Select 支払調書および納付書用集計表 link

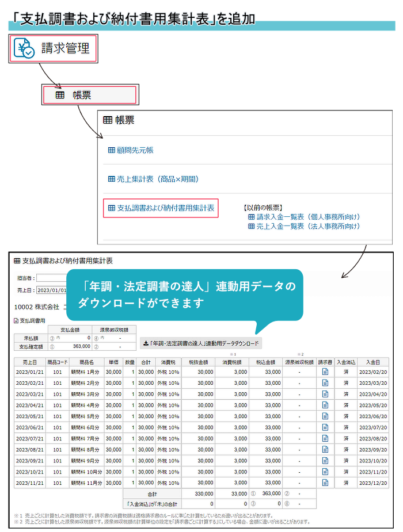(161, 208)
